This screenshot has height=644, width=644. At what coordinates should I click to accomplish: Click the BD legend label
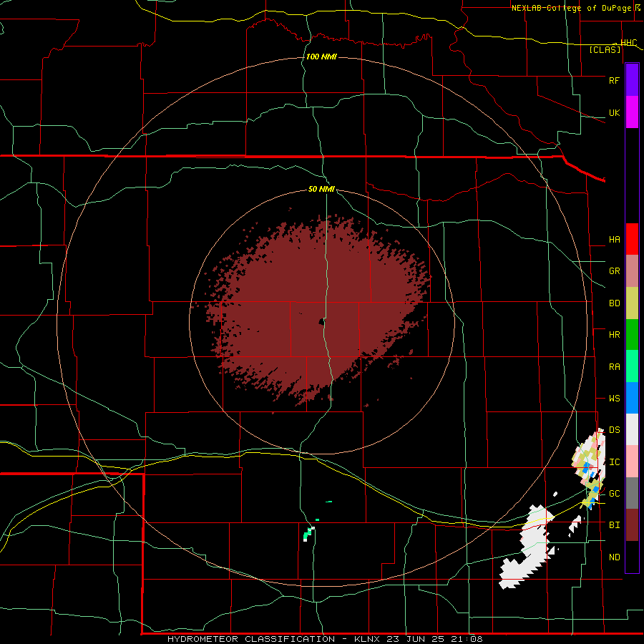coord(614,303)
